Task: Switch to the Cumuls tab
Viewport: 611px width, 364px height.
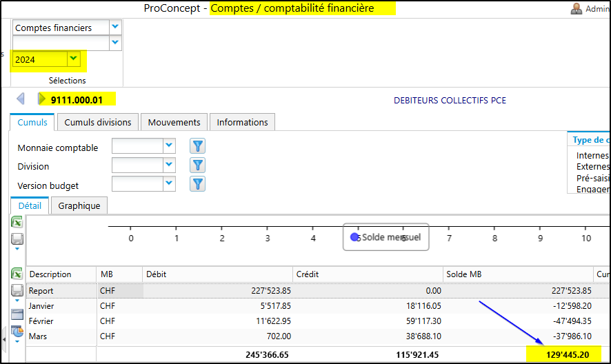Action: point(32,123)
